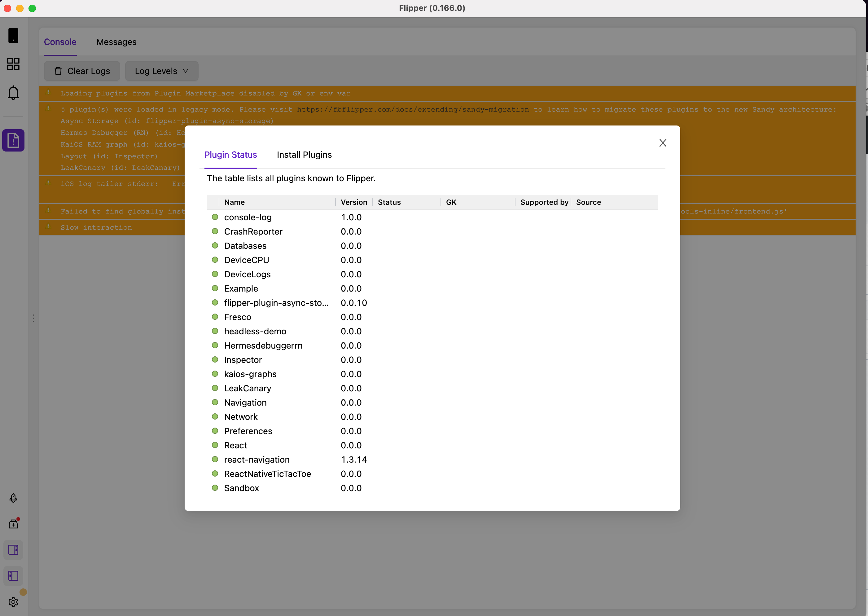Click the green status dot for console-log

[215, 217]
